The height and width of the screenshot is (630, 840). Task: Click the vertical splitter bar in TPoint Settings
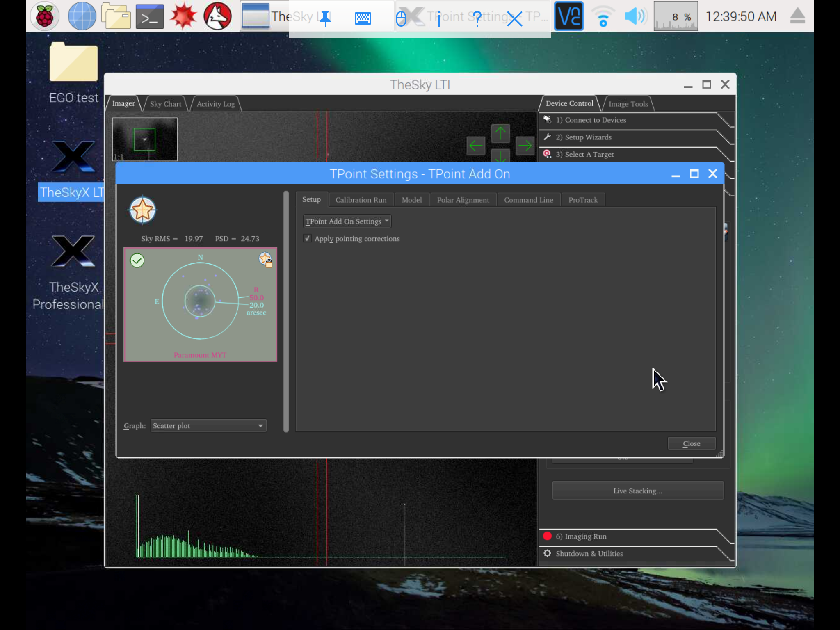pyautogui.click(x=286, y=312)
